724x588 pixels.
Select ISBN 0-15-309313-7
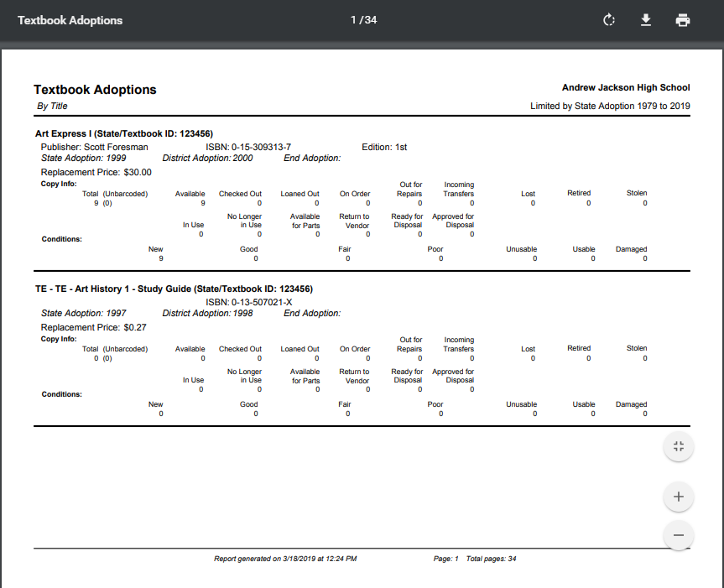(x=258, y=146)
